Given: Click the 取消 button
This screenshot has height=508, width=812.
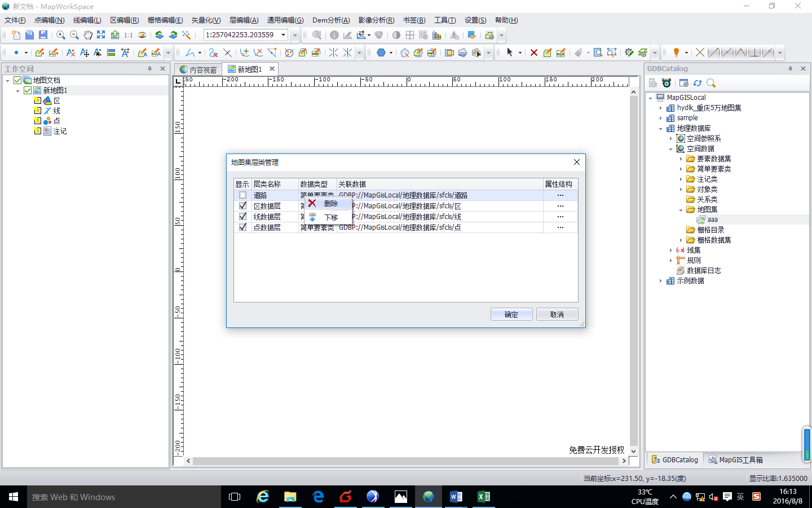Looking at the screenshot, I should click(x=557, y=314).
